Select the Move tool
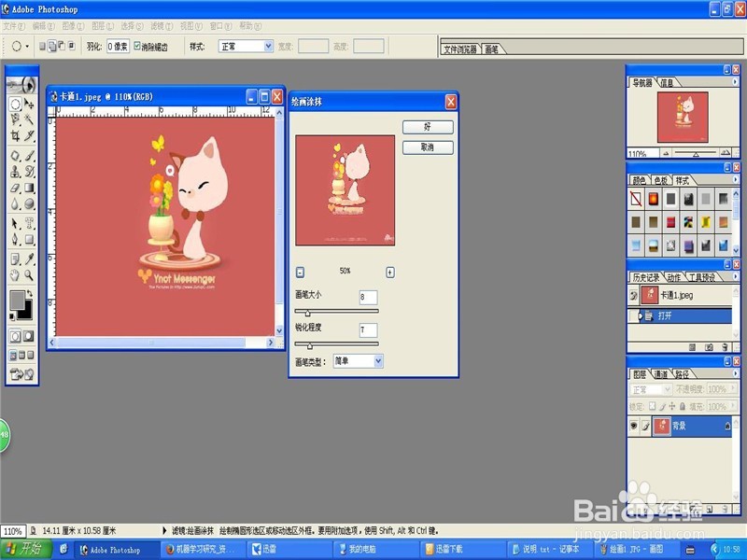The image size is (747, 560). [x=29, y=104]
